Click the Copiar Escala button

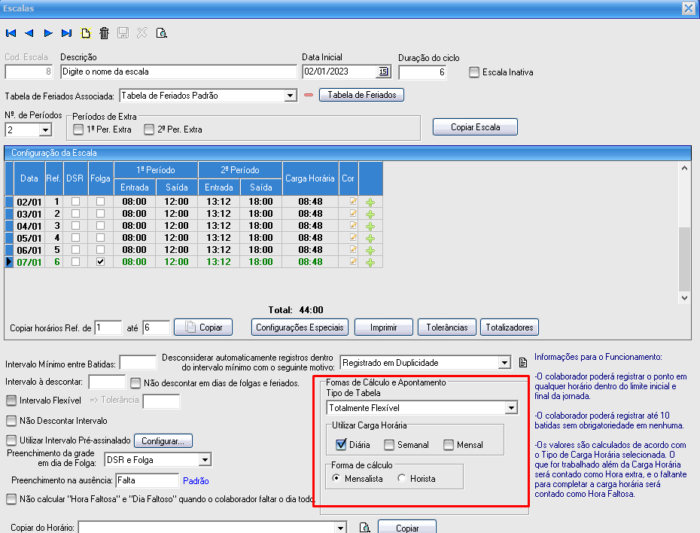(475, 127)
